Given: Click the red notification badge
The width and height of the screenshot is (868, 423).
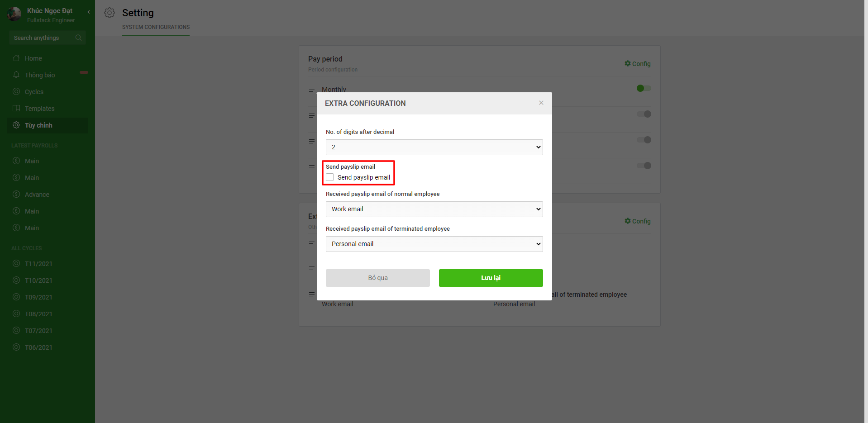Looking at the screenshot, I should coord(84,72).
